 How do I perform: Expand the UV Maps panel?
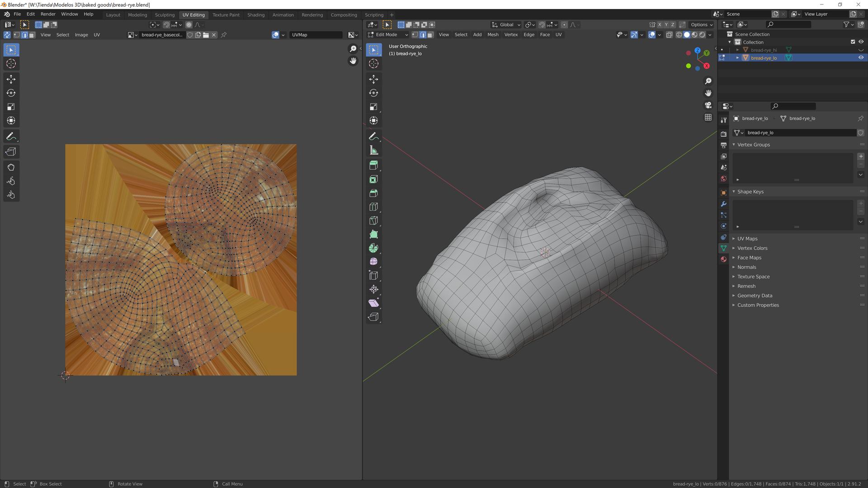tap(747, 239)
